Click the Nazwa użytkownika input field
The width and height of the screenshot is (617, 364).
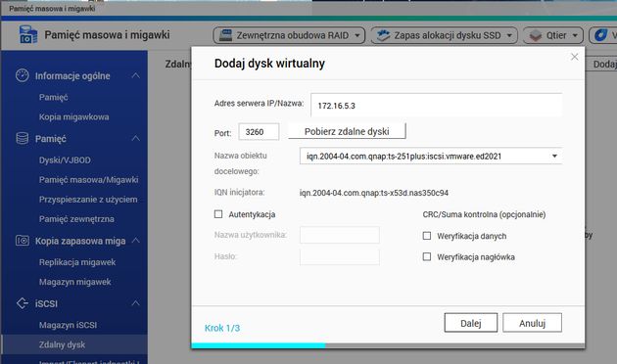click(340, 235)
